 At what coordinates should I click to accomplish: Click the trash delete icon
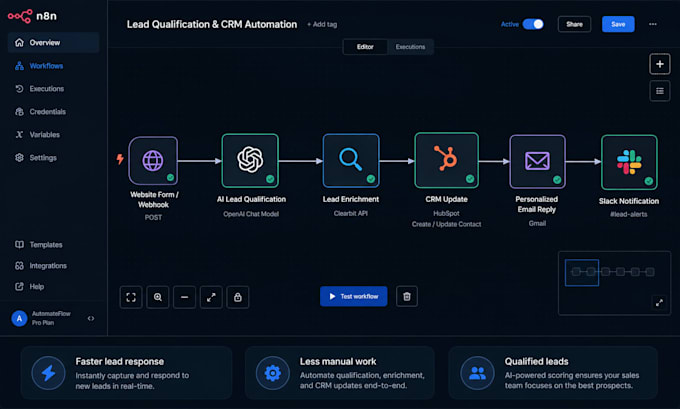407,296
